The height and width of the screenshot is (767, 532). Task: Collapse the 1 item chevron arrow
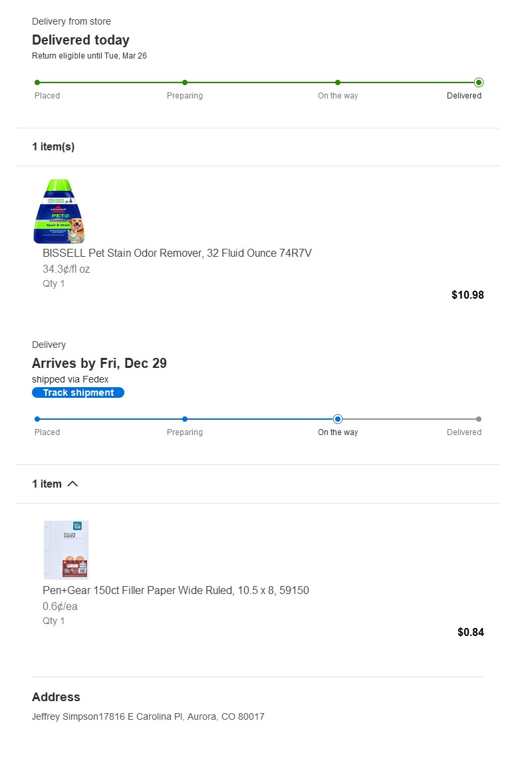(72, 484)
